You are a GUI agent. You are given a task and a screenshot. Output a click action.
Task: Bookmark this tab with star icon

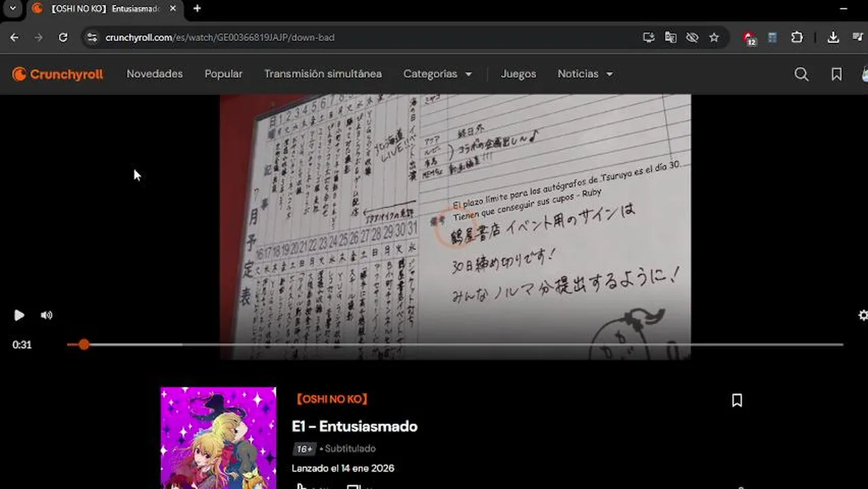(x=714, y=37)
